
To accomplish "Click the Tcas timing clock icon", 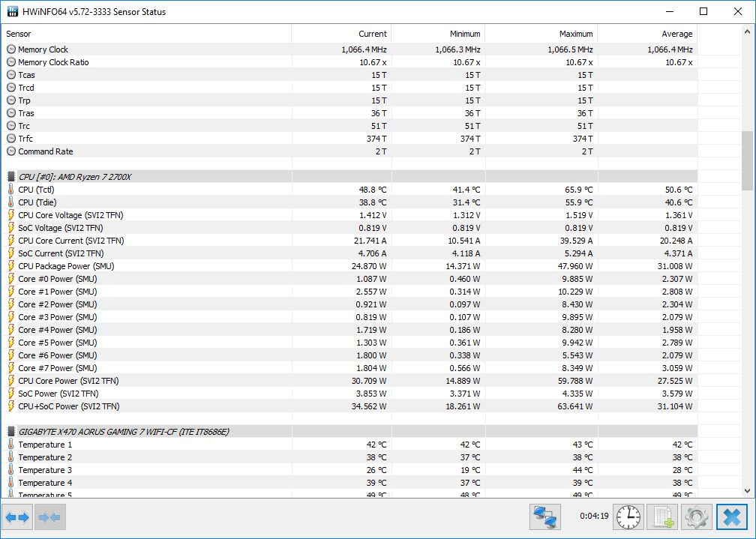I will (x=11, y=75).
